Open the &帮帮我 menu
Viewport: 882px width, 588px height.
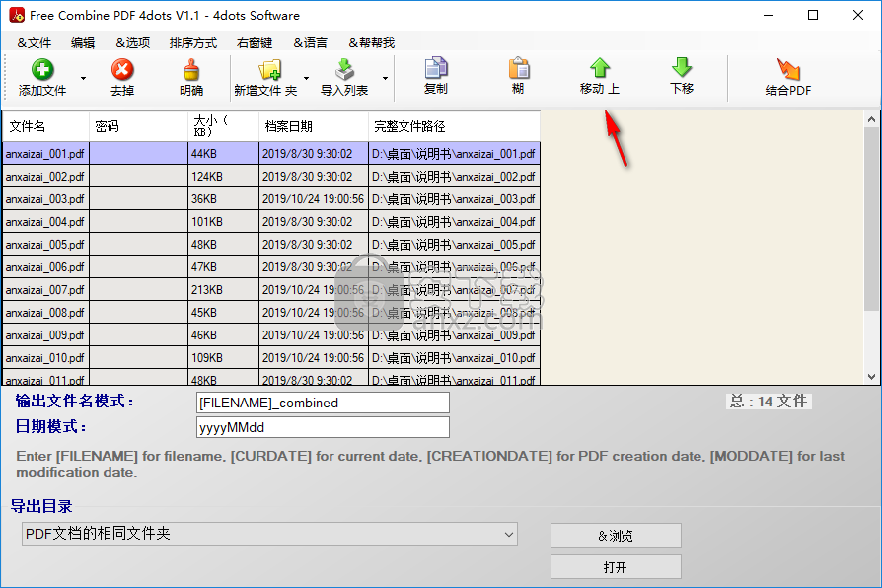click(x=371, y=42)
